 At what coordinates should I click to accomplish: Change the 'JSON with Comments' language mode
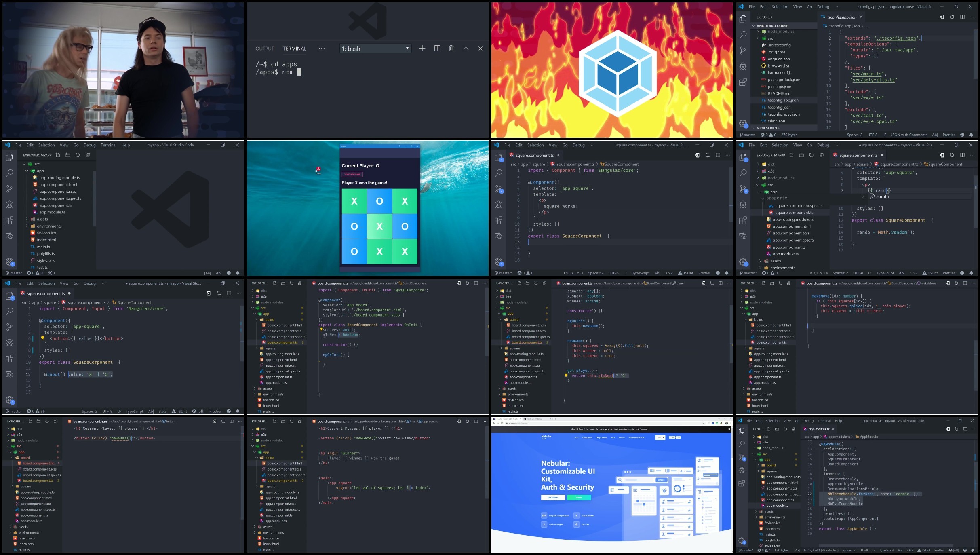(x=909, y=135)
